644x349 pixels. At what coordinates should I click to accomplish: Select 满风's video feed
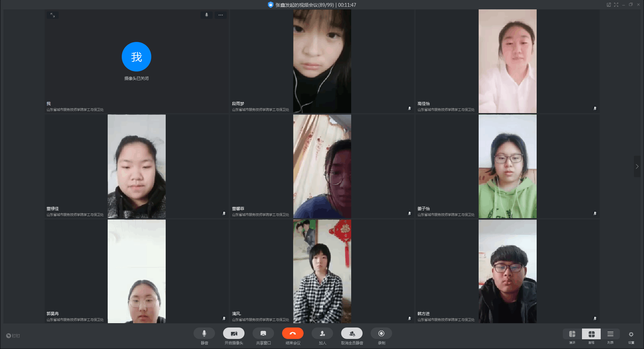click(322, 271)
